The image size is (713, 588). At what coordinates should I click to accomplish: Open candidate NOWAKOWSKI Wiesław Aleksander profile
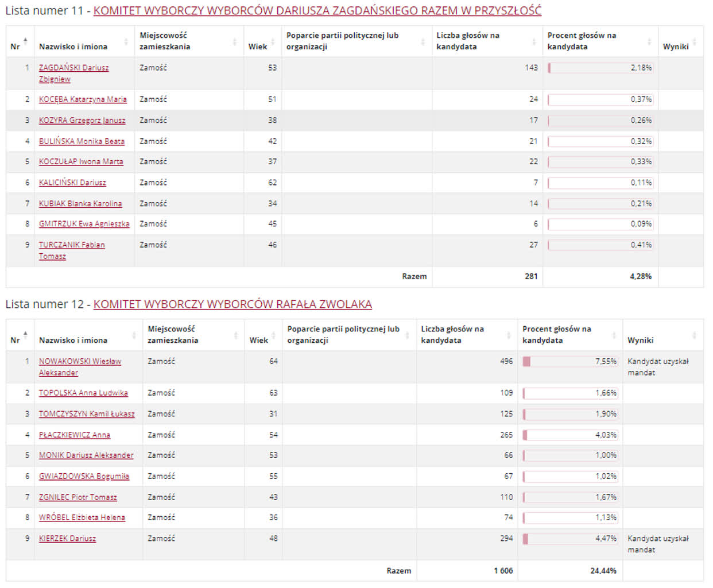tap(80, 362)
